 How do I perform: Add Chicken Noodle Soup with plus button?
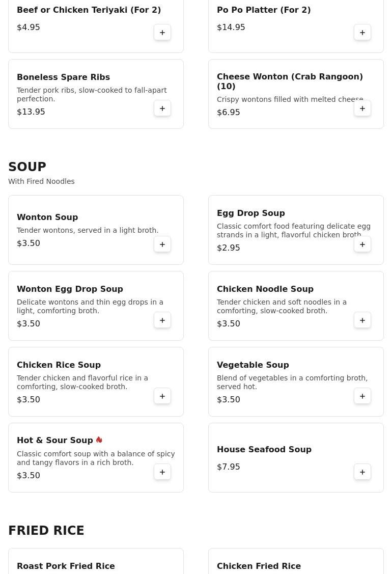click(362, 320)
